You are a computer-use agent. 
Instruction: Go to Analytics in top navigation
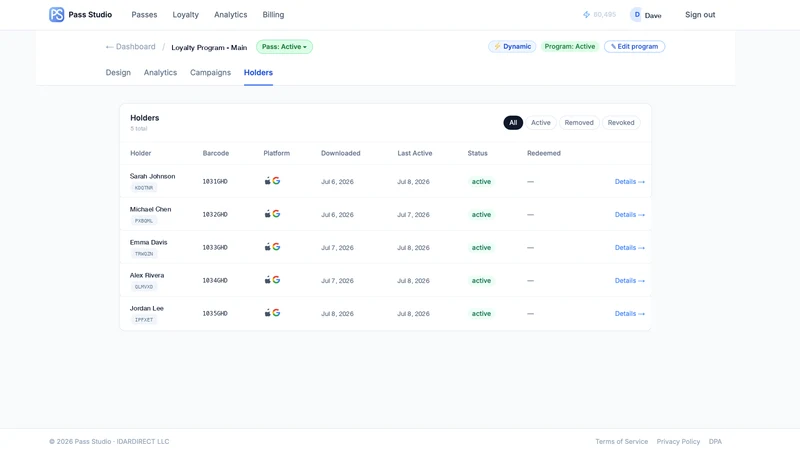click(x=231, y=15)
